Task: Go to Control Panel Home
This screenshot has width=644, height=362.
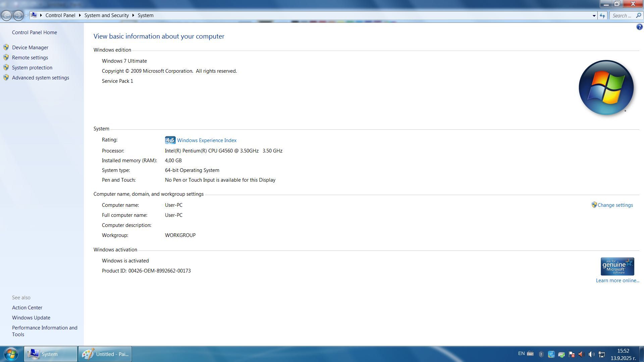Action: tap(35, 33)
